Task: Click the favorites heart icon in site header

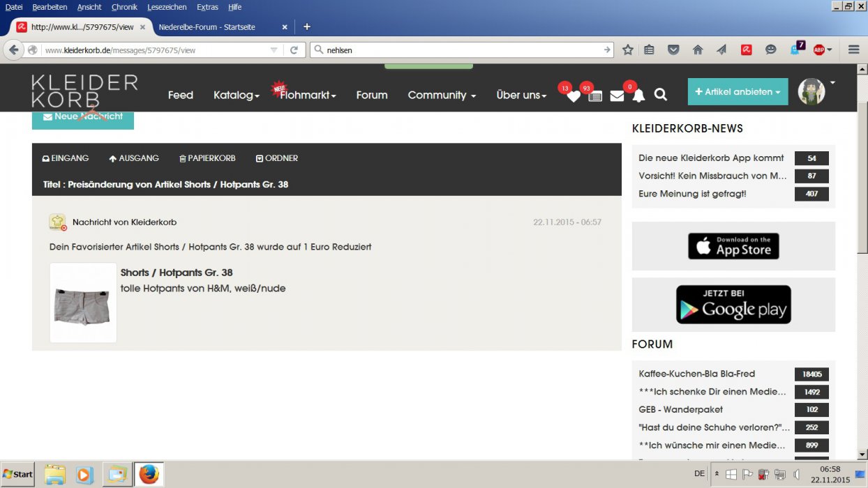Action: click(573, 96)
